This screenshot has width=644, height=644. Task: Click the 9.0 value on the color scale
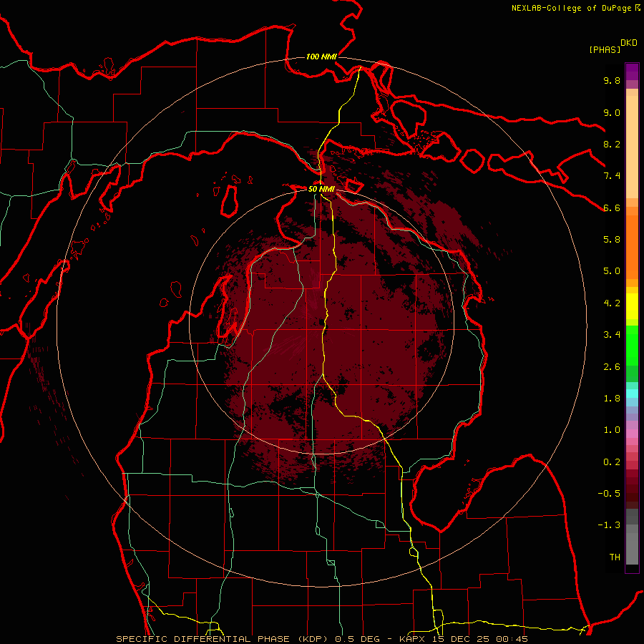coord(612,112)
